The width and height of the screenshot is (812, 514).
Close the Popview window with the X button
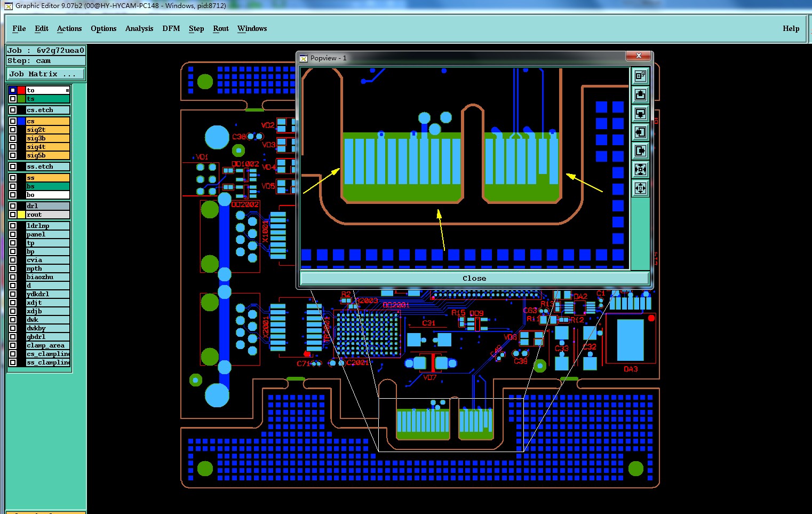639,56
